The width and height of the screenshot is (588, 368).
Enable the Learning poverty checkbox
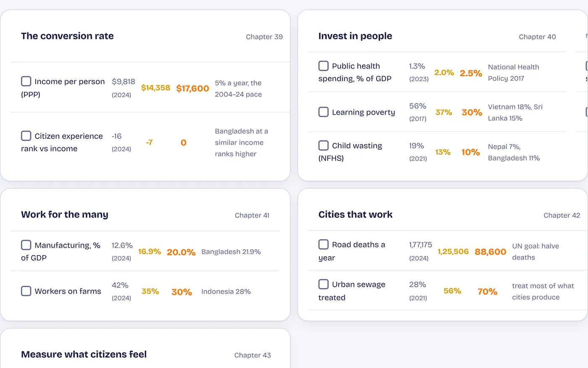click(323, 112)
